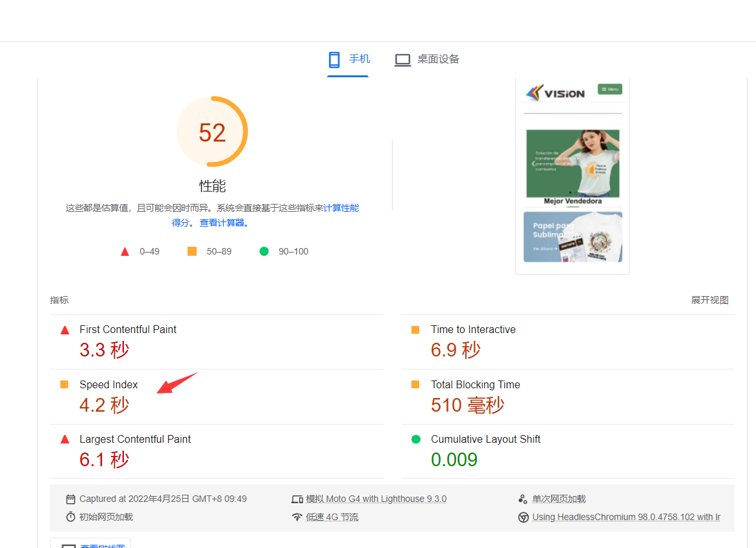Click the 6.1 秒 value

(x=104, y=459)
